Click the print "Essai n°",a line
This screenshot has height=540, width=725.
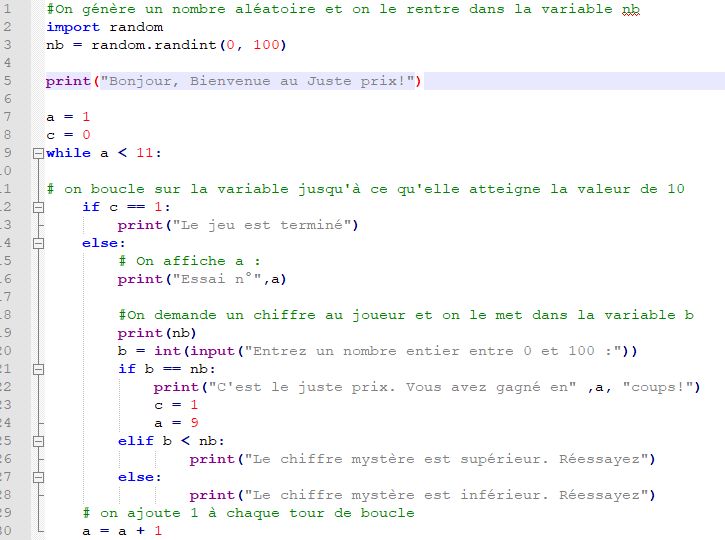pos(202,279)
